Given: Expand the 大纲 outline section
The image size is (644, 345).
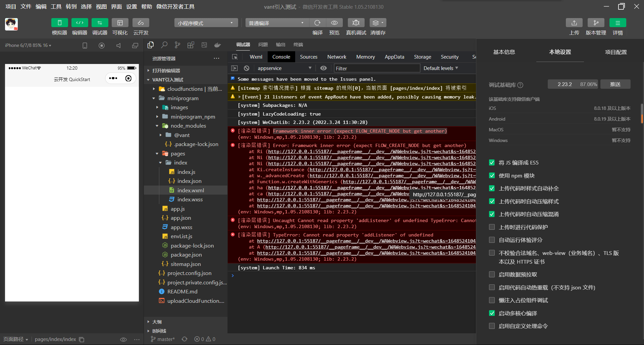Looking at the screenshot, I should coord(185,322).
